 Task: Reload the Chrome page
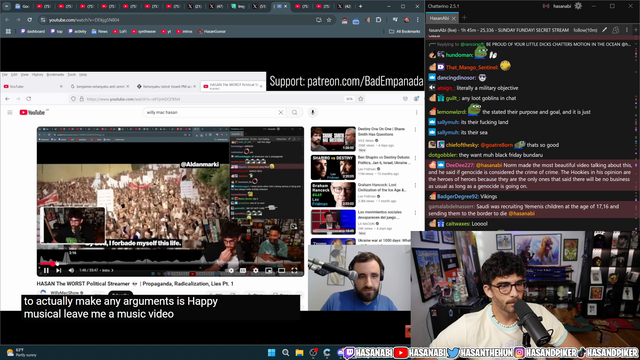pyautogui.click(x=29, y=20)
